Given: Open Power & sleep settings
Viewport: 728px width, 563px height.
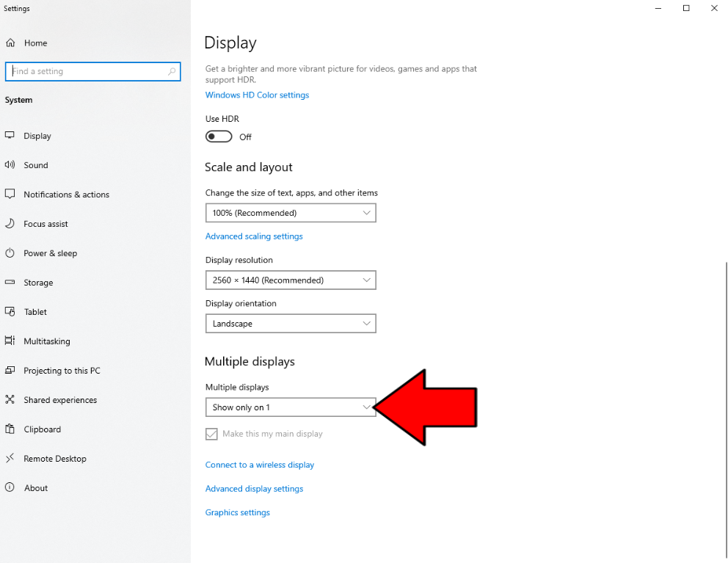Looking at the screenshot, I should coord(50,253).
